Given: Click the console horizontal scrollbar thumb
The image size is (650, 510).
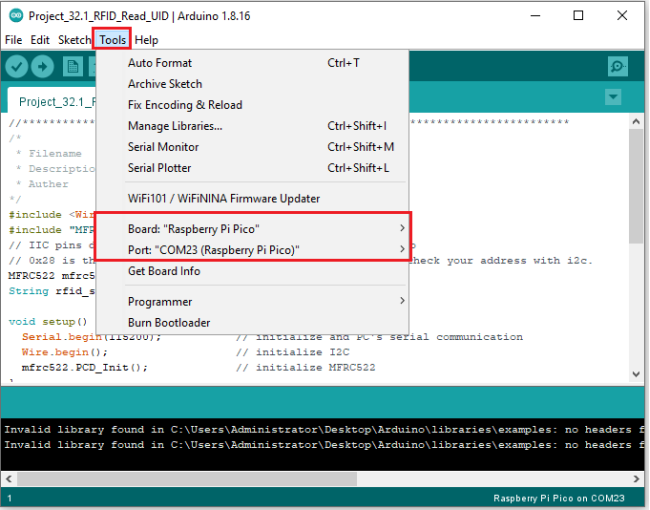Looking at the screenshot, I should pyautogui.click(x=187, y=479).
